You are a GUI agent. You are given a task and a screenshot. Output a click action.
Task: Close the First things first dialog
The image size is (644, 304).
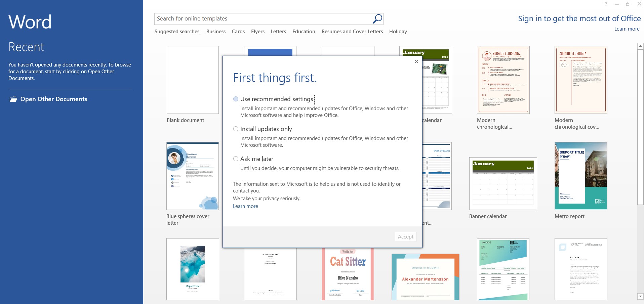416,61
